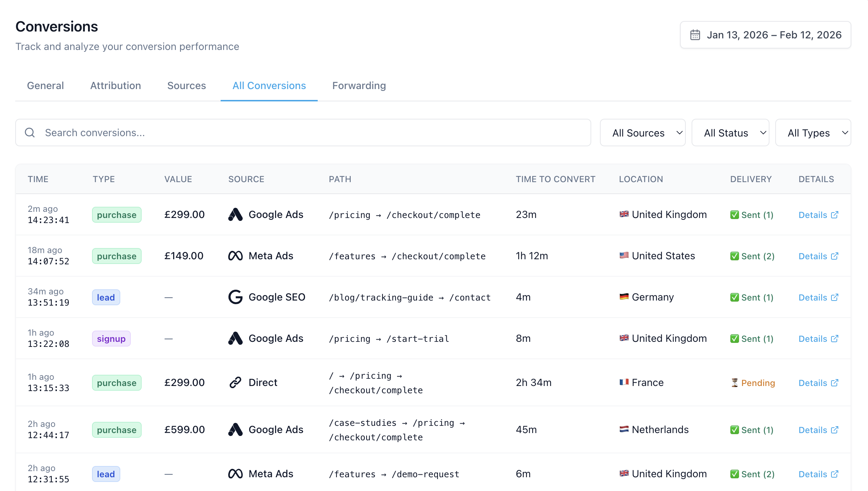The image size is (868, 491).
Task: Click the search magnifier icon
Action: [x=30, y=133]
